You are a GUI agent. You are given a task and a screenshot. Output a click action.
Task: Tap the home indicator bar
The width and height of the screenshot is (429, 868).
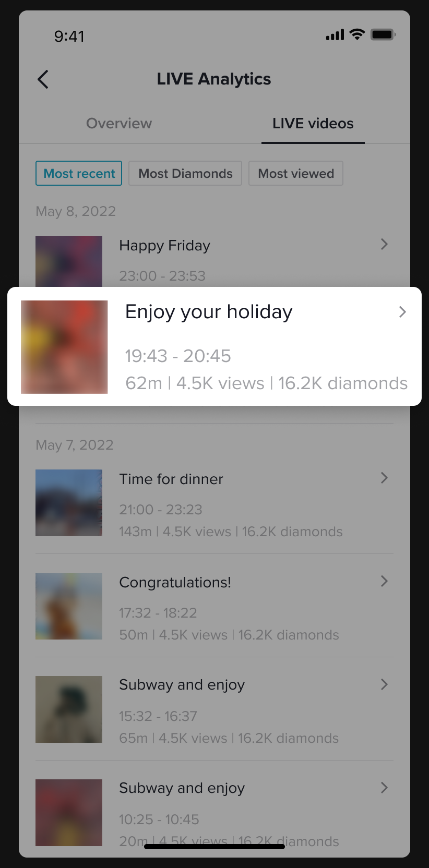(x=214, y=846)
